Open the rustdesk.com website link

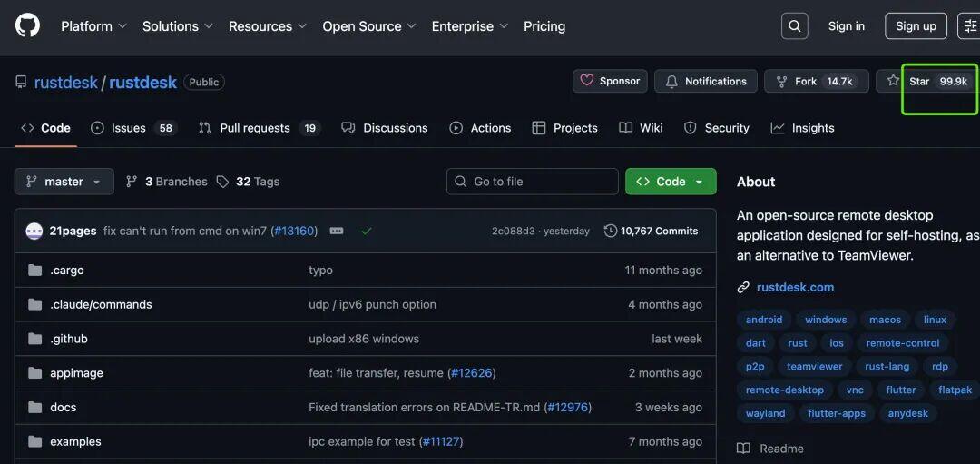[795, 287]
